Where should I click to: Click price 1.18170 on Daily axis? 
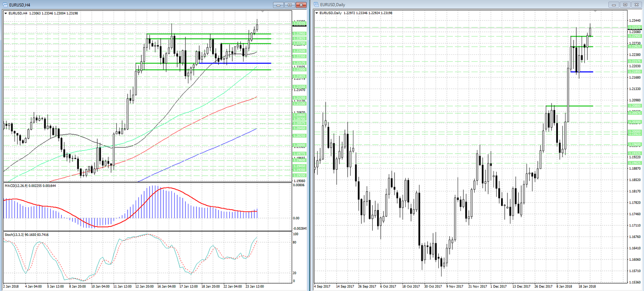635,191
